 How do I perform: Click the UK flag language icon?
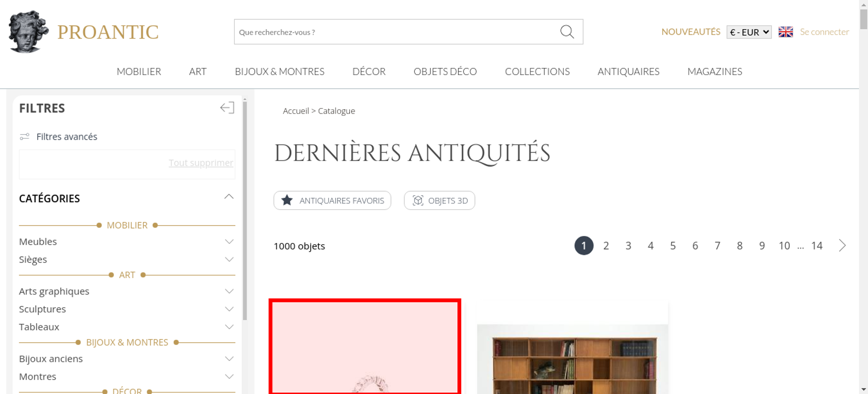click(x=786, y=32)
